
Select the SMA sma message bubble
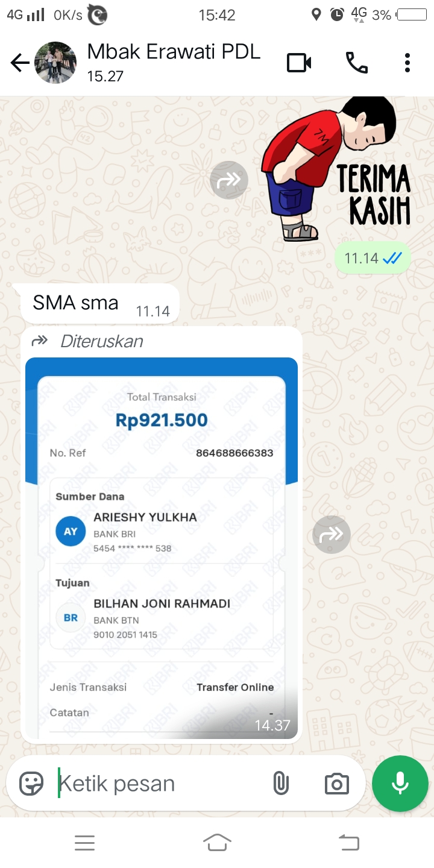coord(100,303)
